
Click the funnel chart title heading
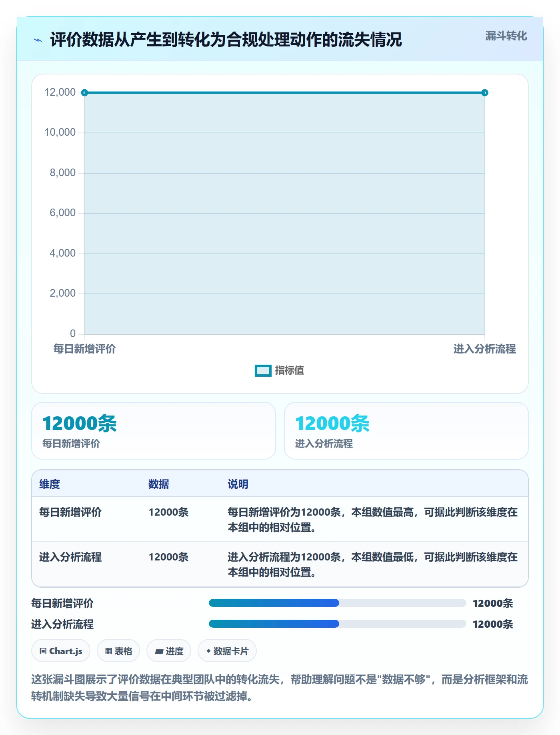pos(226,40)
